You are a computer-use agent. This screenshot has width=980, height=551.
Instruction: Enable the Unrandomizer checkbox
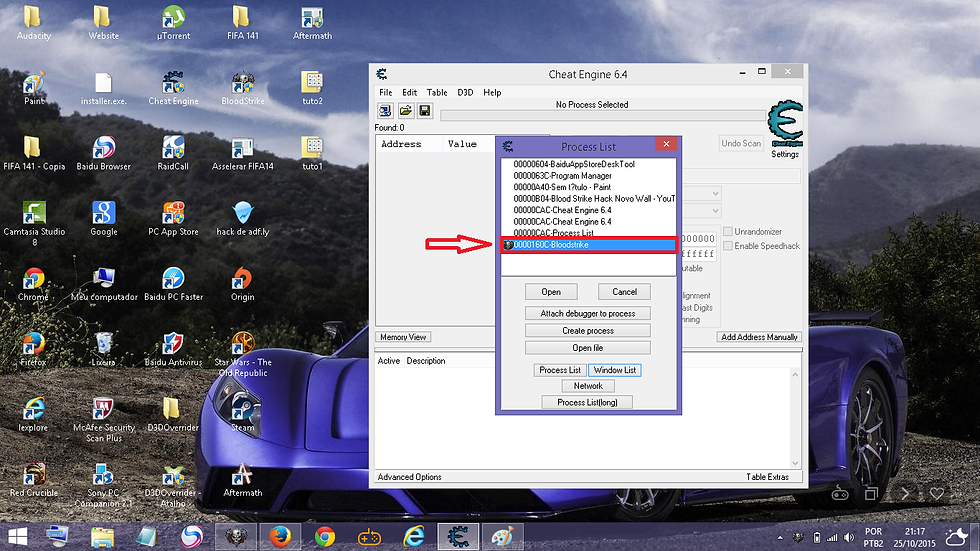click(728, 232)
